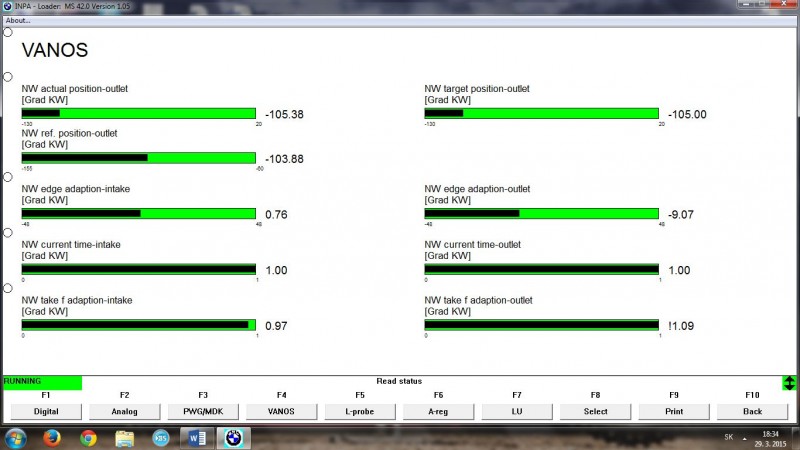Viewport: 800px width, 450px height.
Task: Open the About... menu
Action: pyautogui.click(x=18, y=20)
